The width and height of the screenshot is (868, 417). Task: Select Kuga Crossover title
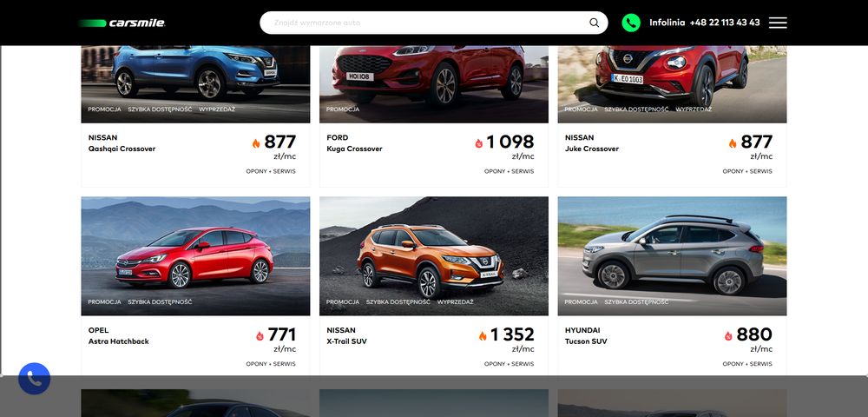click(x=354, y=149)
